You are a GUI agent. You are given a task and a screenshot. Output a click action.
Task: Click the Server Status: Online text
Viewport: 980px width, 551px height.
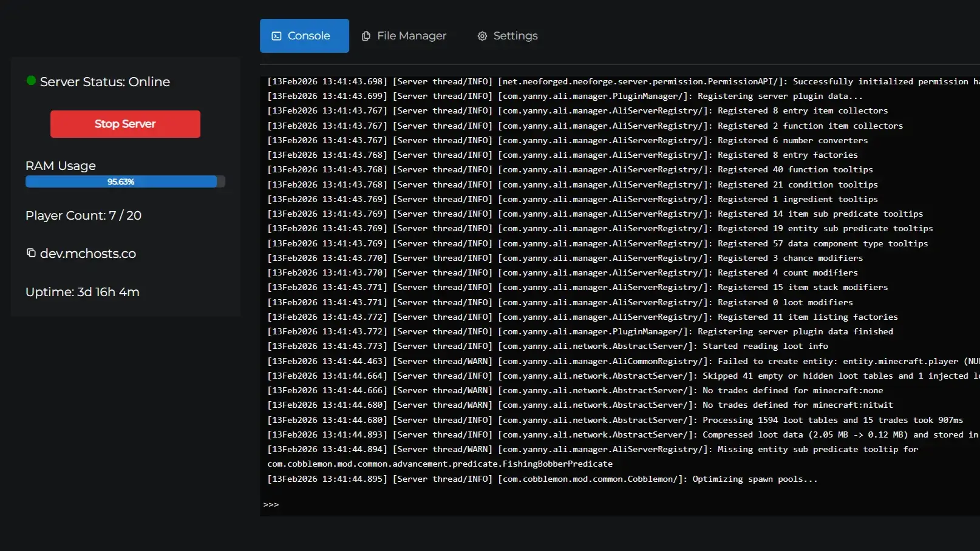tap(105, 82)
